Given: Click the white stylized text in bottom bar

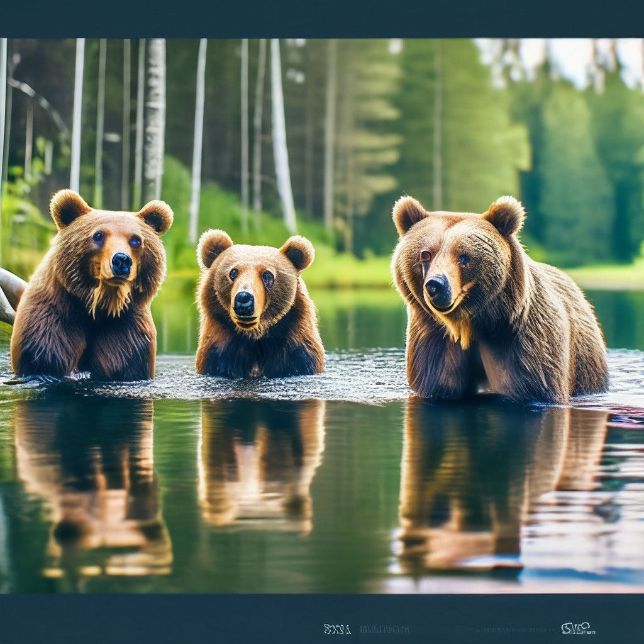Looking at the screenshot, I should click(337, 628).
